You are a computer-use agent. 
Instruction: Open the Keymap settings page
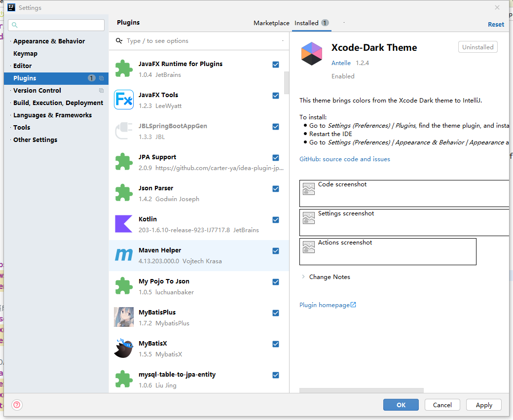pos(25,54)
